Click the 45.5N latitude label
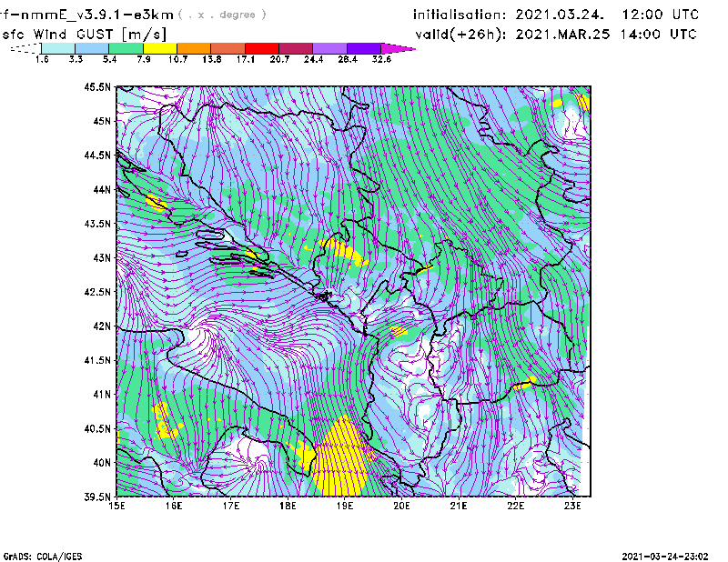The width and height of the screenshot is (728, 562). coord(97,86)
